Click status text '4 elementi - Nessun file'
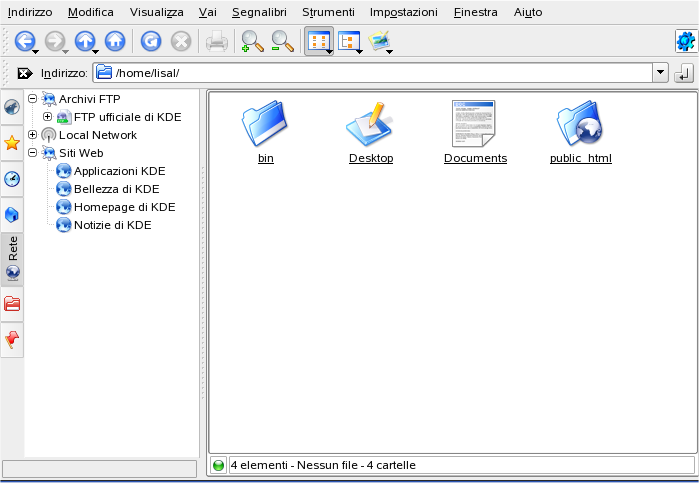The width and height of the screenshot is (699, 483). pos(294,465)
